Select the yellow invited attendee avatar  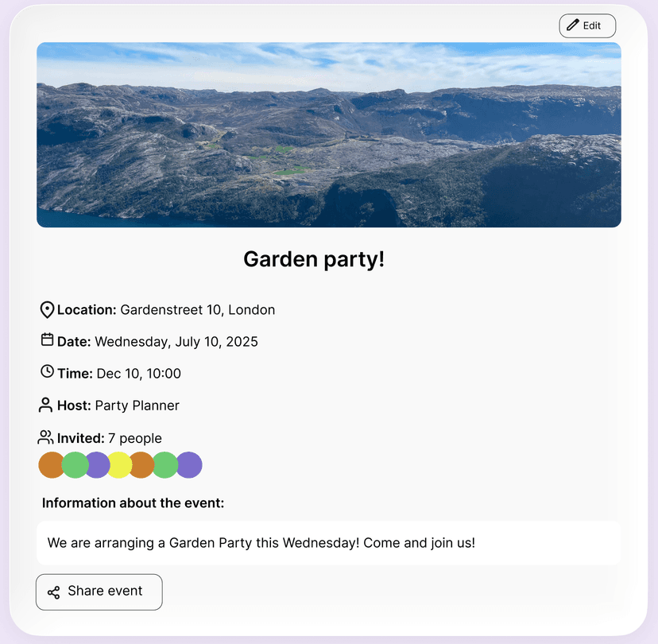(x=119, y=464)
